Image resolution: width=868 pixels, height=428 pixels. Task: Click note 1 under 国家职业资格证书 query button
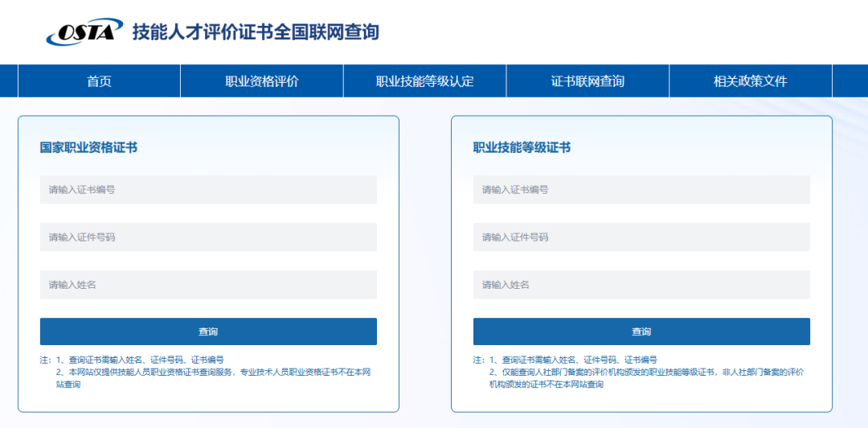(x=140, y=360)
